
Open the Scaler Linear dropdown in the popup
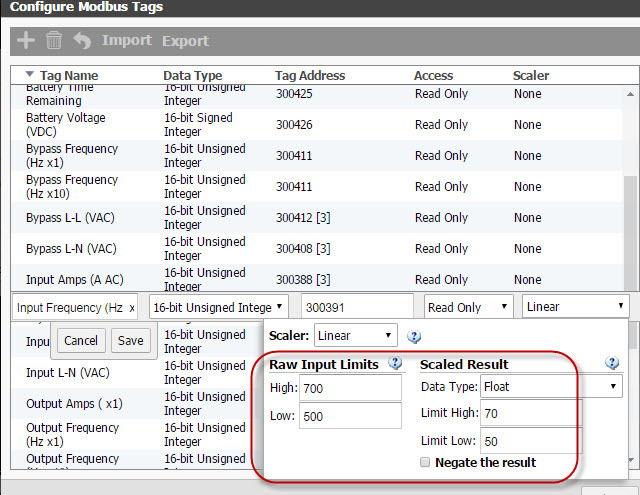[x=356, y=335]
